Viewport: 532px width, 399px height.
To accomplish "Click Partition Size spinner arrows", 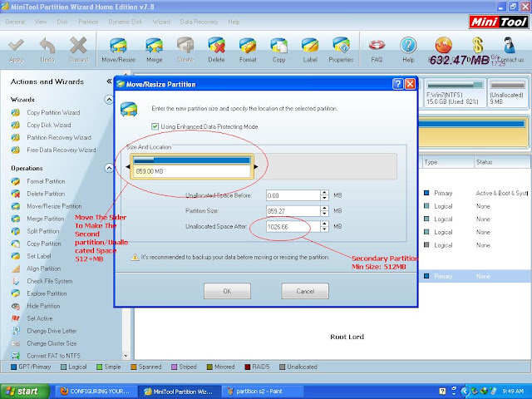I will (x=324, y=211).
